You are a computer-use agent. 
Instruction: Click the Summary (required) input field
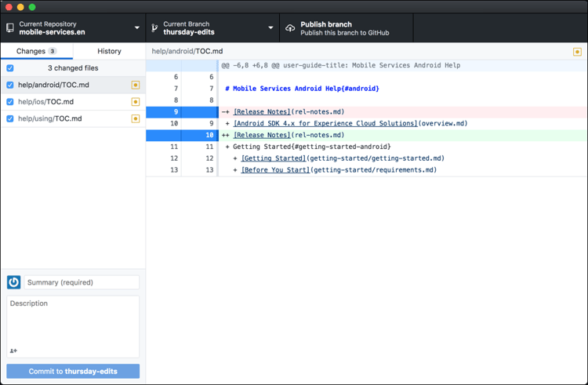click(82, 282)
